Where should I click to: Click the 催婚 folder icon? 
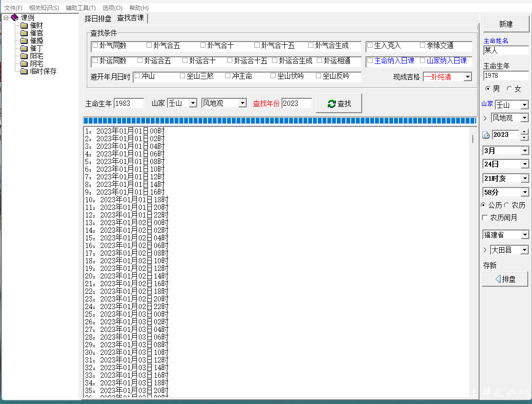24,41
